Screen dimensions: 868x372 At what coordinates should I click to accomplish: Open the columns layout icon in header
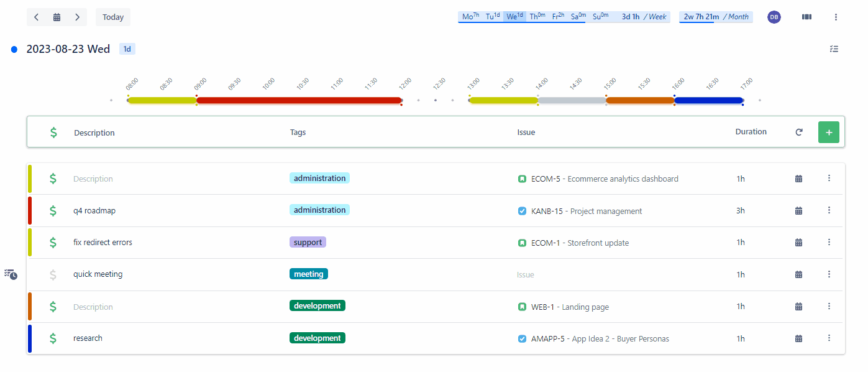tap(806, 17)
